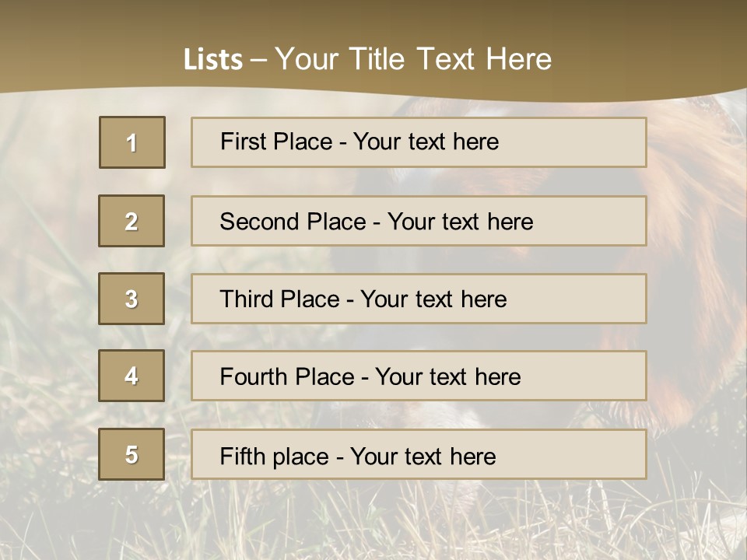
Task: Select the number 4 box
Action: point(132,376)
